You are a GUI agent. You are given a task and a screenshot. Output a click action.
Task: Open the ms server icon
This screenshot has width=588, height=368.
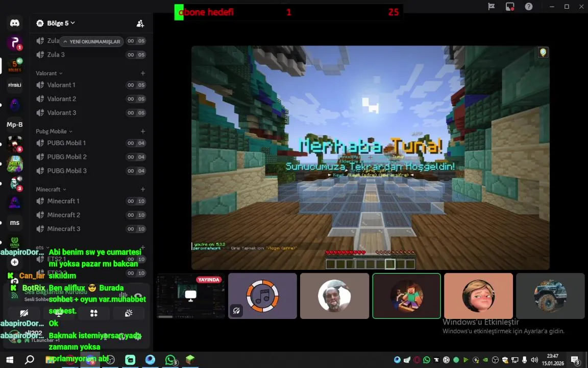[x=15, y=223]
